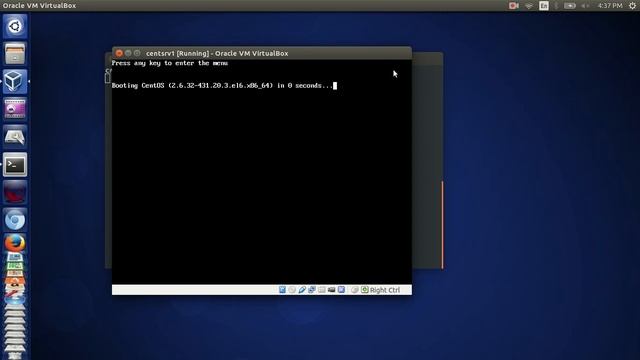640x360 pixels.
Task: Click the Right Ctrl host key label
Action: coord(385,290)
